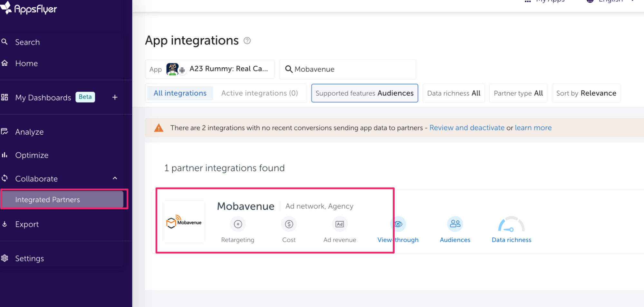Click the Mobavenue search input field
Viewport: 644px width, 307px height.
coord(351,69)
